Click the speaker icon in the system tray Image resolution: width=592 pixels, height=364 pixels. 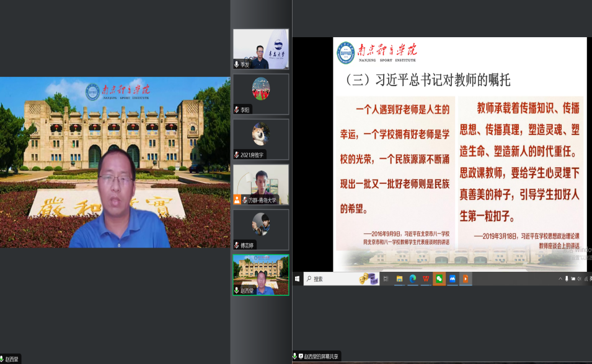pos(579,279)
